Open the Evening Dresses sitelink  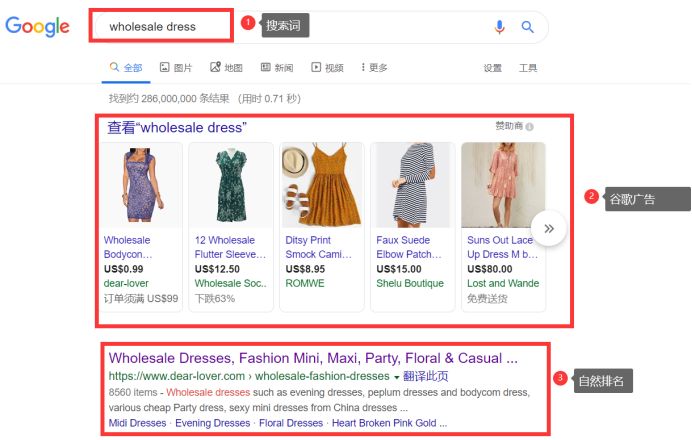coord(212,423)
